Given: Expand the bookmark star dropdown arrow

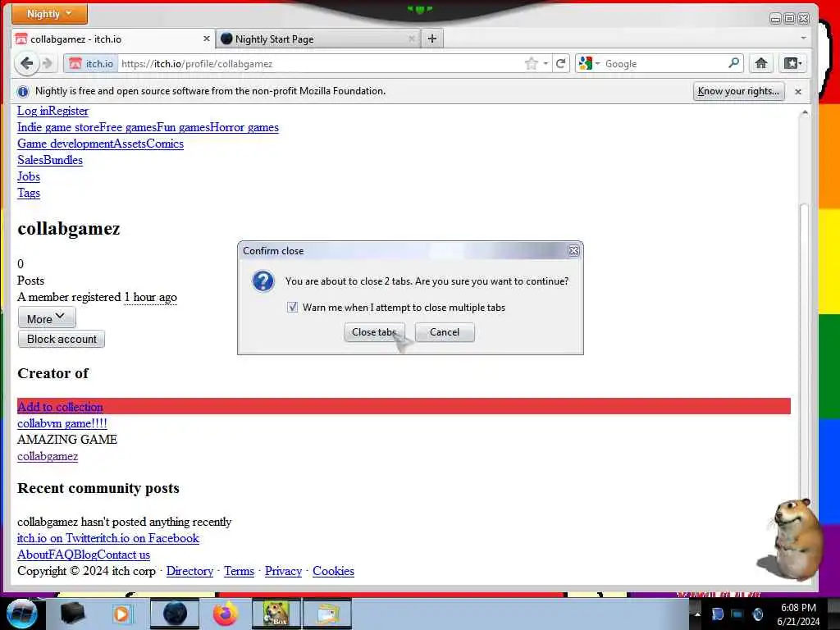Looking at the screenshot, I should 546,64.
